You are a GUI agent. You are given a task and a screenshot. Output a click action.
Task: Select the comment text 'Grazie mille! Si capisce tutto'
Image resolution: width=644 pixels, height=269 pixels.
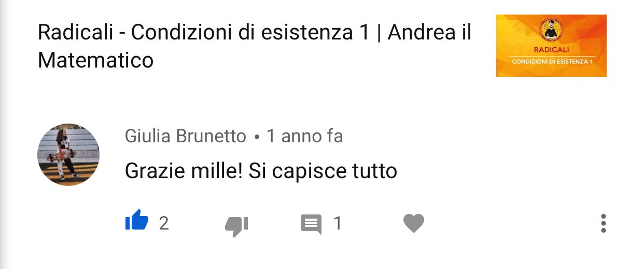(x=261, y=171)
